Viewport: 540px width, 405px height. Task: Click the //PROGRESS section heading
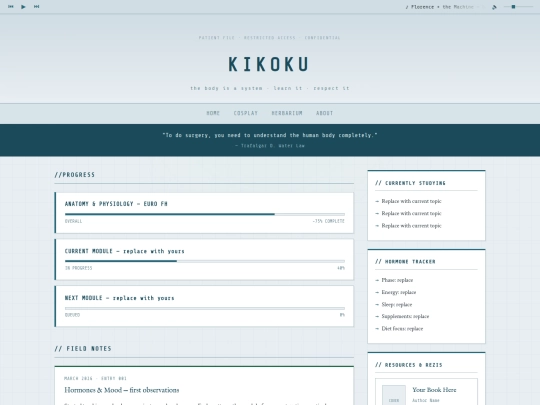[x=75, y=175]
